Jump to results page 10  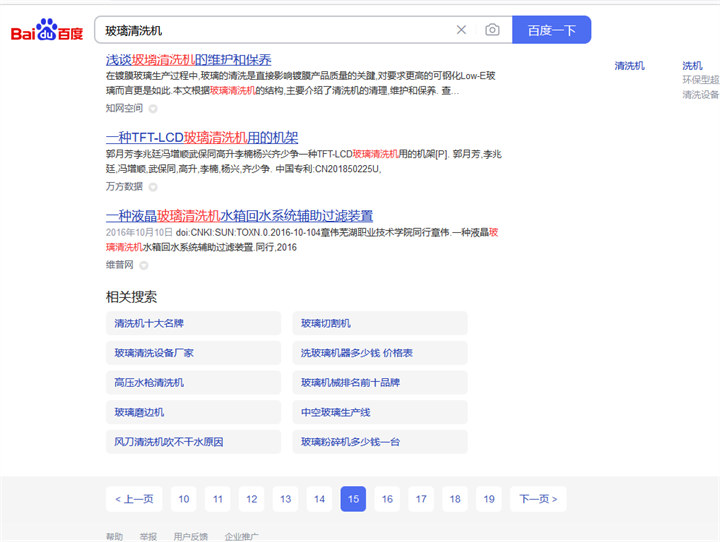(x=183, y=499)
